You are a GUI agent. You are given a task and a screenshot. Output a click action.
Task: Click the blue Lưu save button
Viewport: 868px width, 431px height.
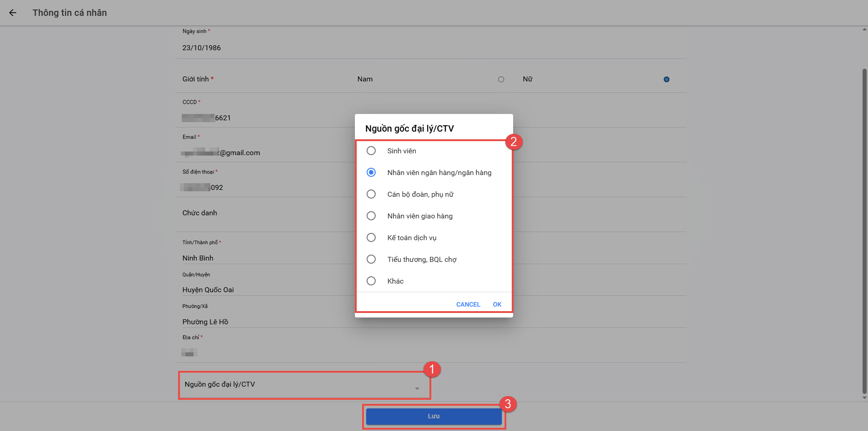click(x=434, y=416)
